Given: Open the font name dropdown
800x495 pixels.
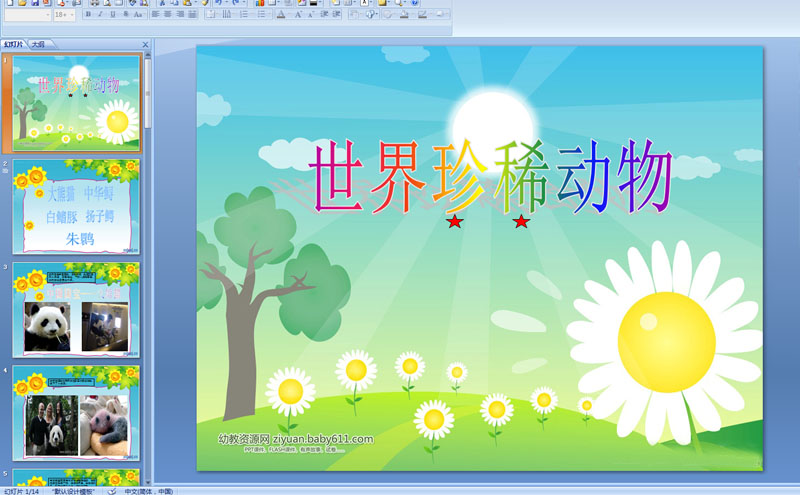Looking at the screenshot, I should coord(47,15).
